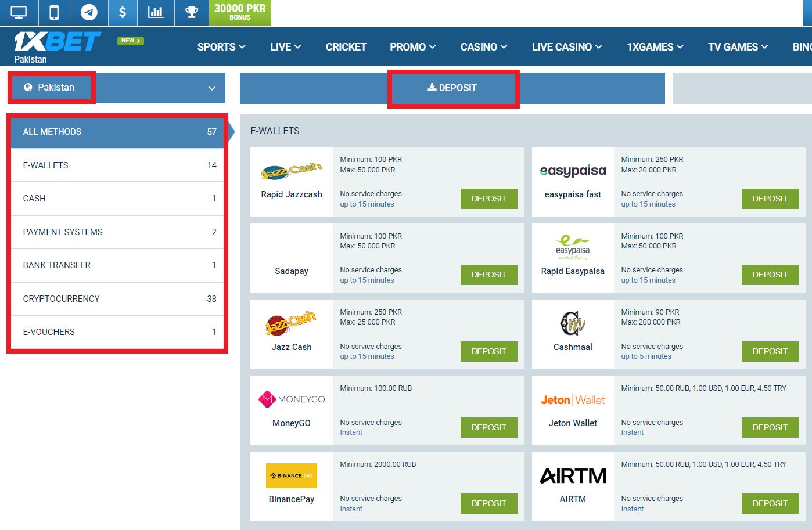This screenshot has height=530, width=812.
Task: Click DEPOSIT for AIRTM
Action: coord(770,503)
